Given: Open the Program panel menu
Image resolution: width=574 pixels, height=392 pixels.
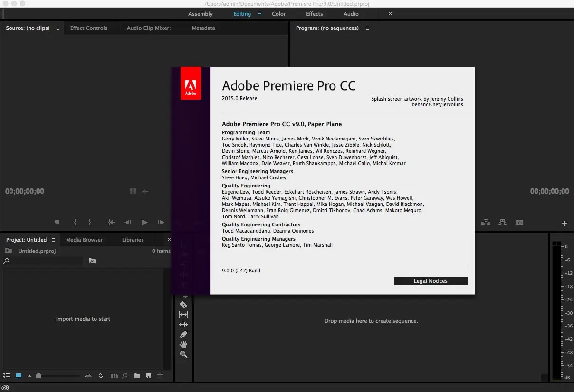Looking at the screenshot, I should (367, 28).
